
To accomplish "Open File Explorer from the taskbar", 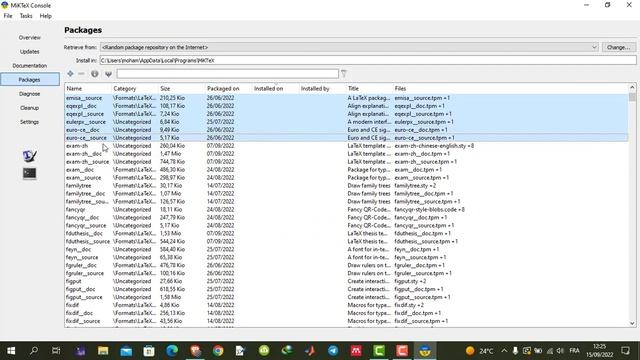I will point(103,351).
